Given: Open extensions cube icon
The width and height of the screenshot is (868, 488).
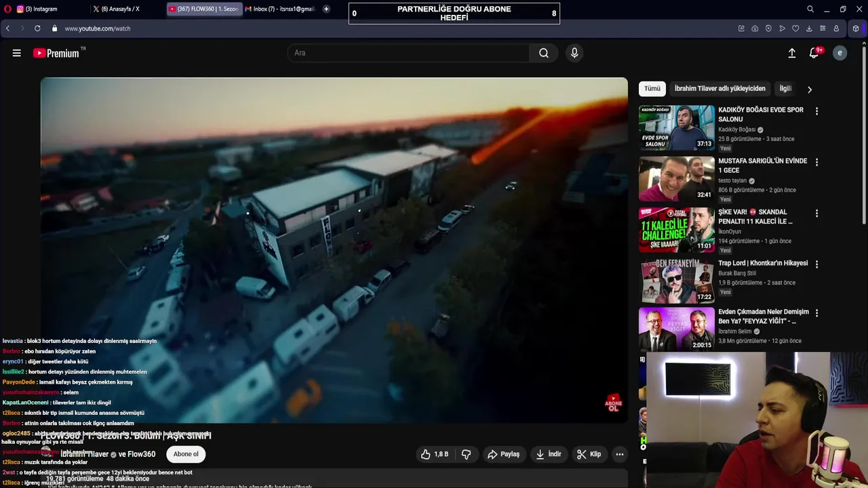Looking at the screenshot, I should 856,28.
